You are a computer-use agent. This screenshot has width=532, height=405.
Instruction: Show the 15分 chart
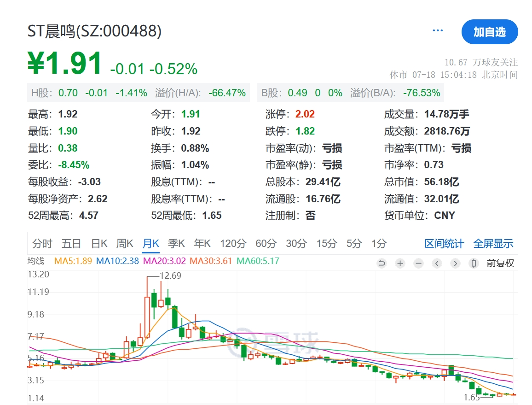327,244
